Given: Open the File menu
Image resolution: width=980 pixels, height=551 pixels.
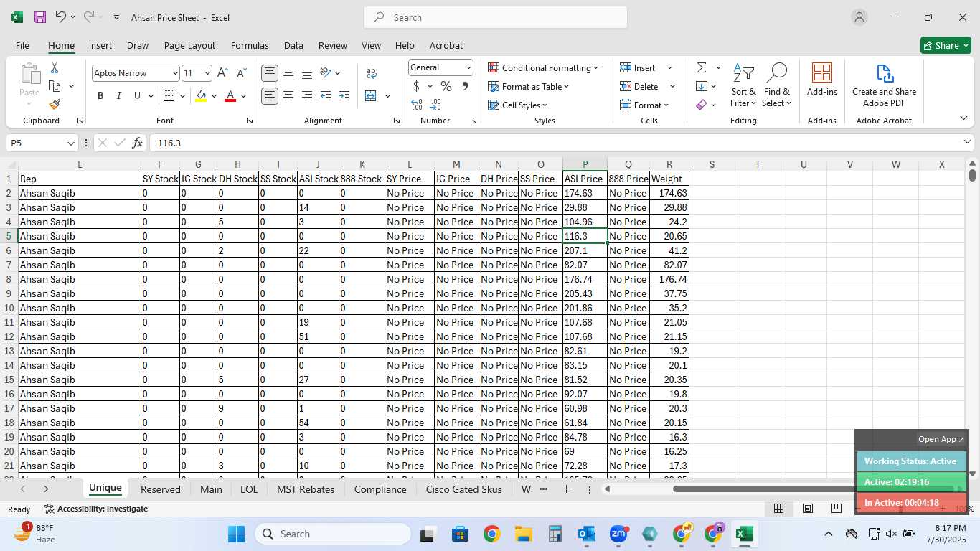Looking at the screenshot, I should pos(22,45).
